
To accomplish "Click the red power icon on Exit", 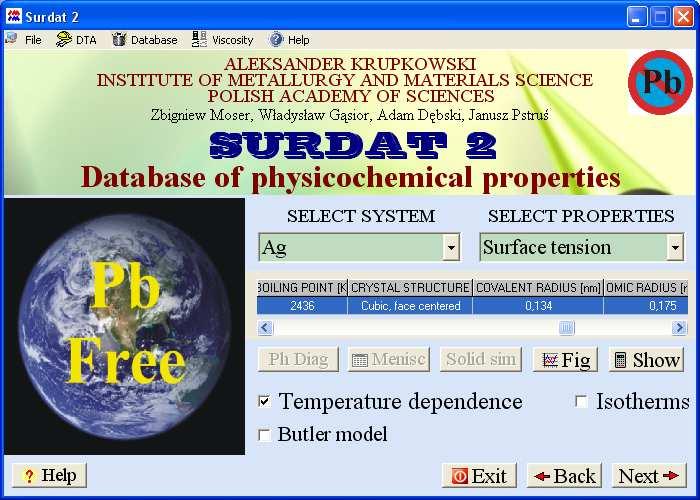I will coord(459,476).
